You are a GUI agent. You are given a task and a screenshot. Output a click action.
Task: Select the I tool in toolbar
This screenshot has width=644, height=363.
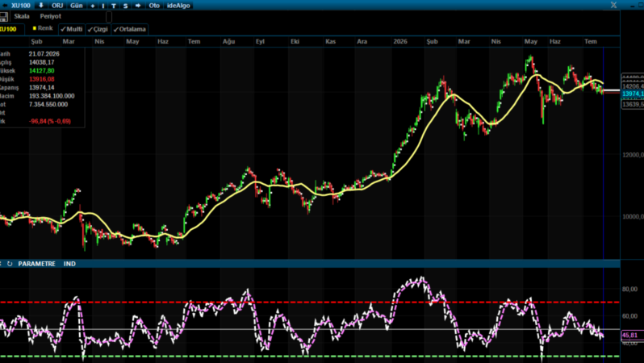coord(102,6)
